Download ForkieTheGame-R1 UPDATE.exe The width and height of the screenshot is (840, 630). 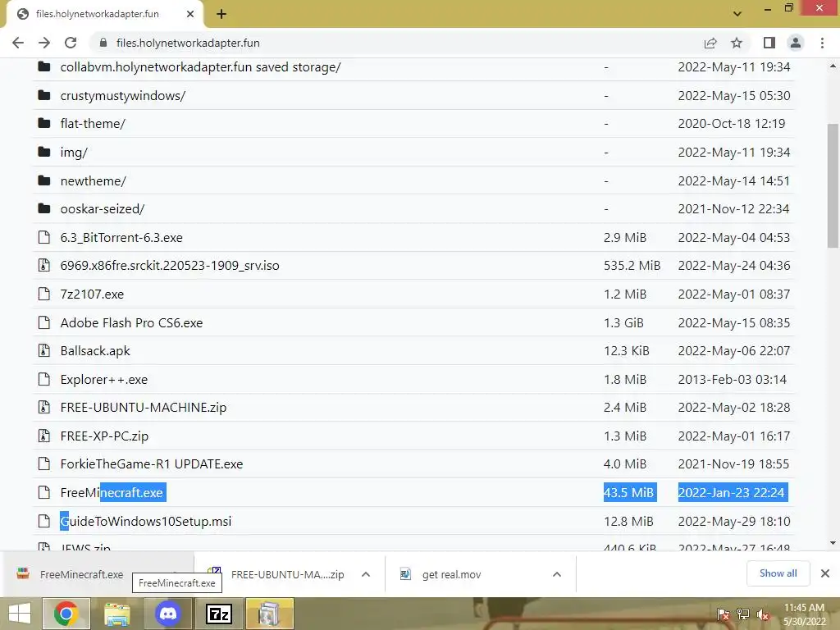pyautogui.click(x=152, y=464)
